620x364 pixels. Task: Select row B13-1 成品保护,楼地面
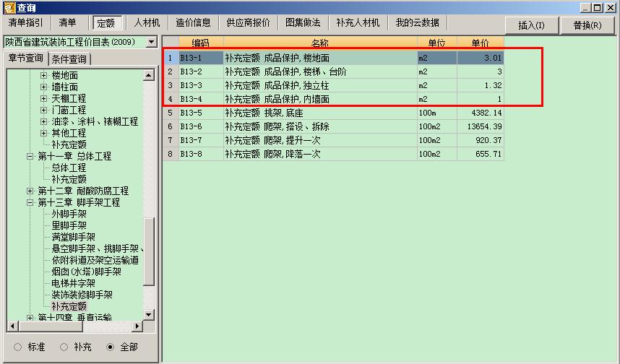pos(333,58)
